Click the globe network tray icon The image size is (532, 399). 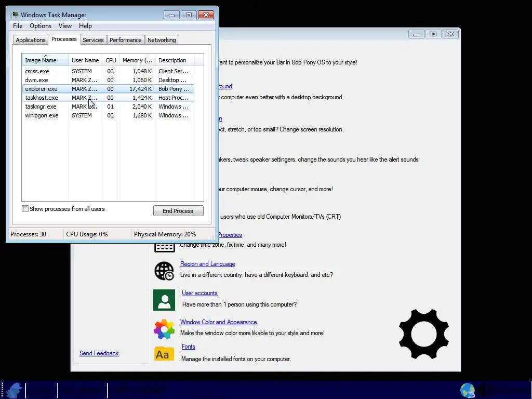click(468, 390)
